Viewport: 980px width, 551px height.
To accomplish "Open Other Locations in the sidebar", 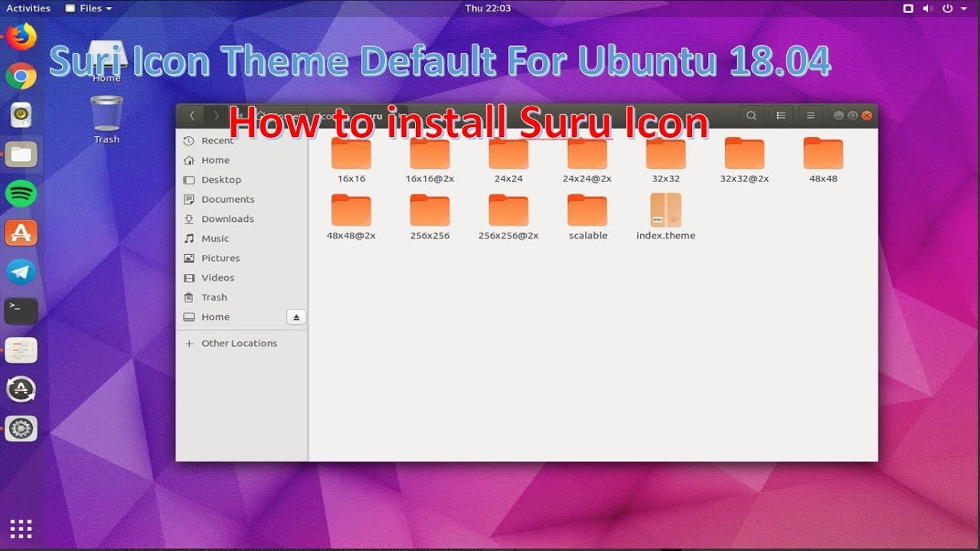I will point(239,343).
